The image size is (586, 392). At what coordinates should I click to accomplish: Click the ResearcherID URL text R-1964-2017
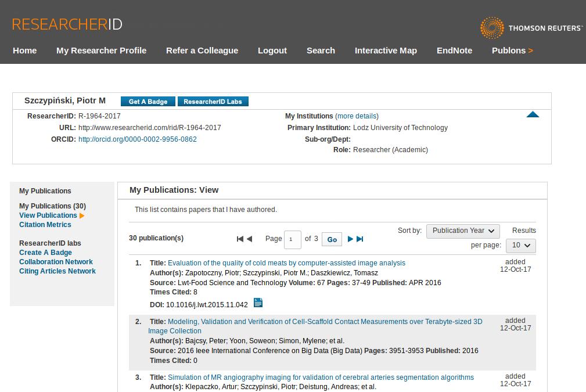[x=149, y=128]
